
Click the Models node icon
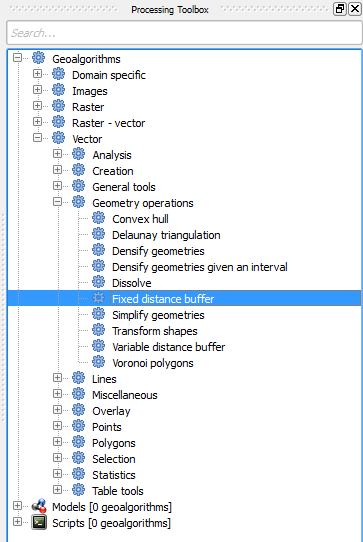click(x=39, y=506)
